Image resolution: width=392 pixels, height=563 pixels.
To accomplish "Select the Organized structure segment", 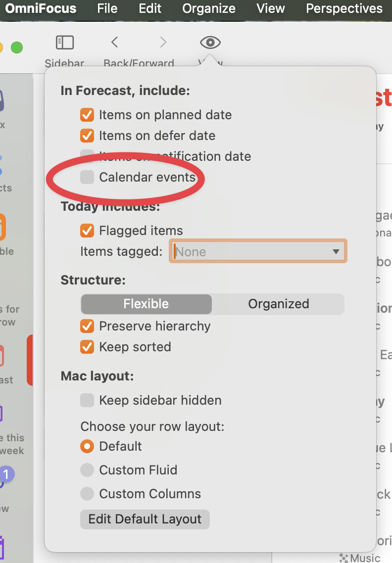I will point(278,304).
